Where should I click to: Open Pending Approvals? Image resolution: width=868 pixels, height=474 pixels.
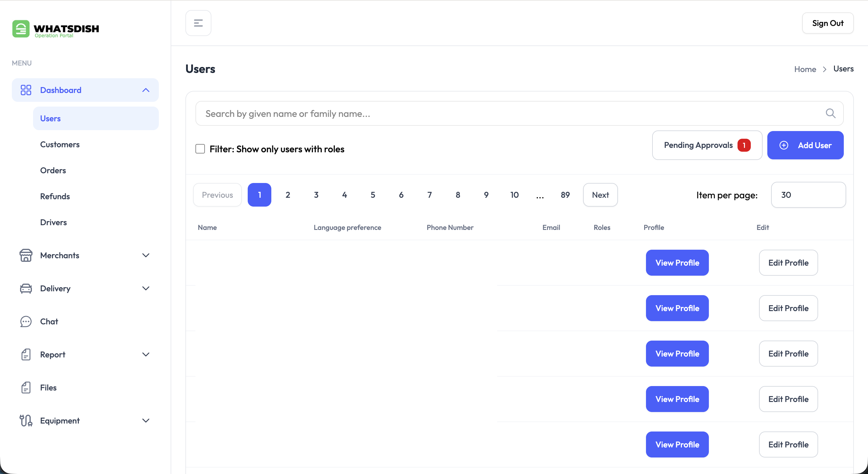tap(707, 145)
